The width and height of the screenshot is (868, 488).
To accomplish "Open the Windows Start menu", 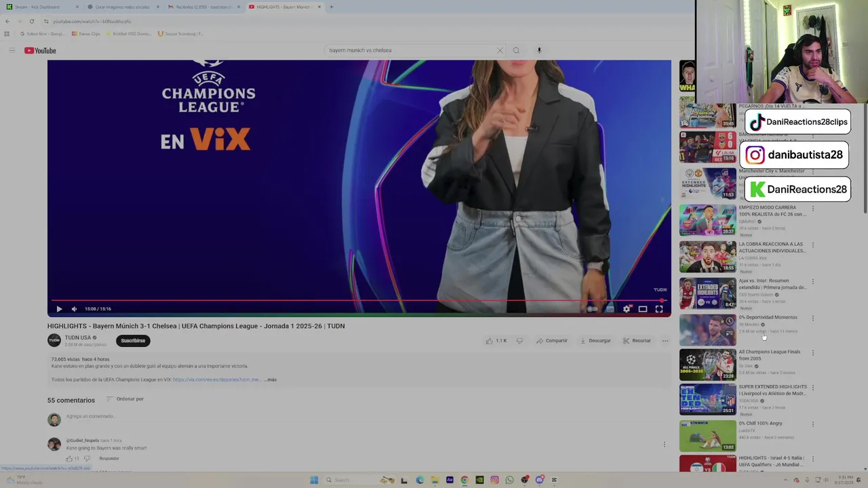I will [314, 480].
